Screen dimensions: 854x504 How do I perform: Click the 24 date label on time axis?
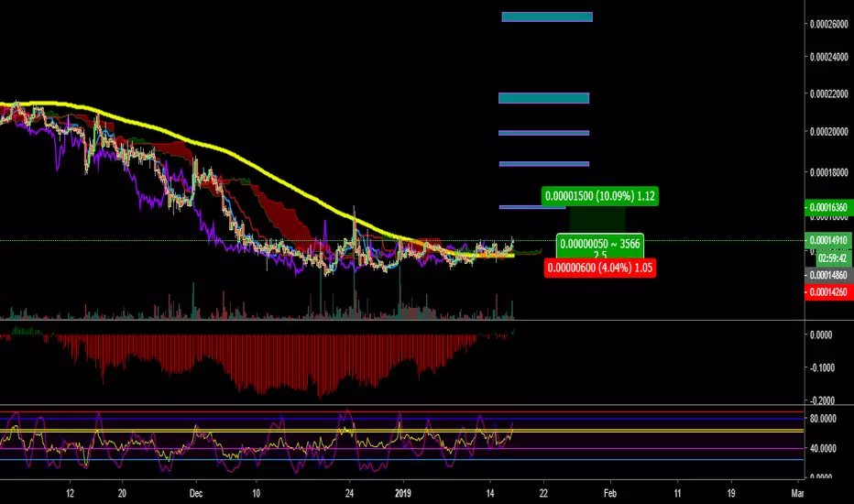(350, 494)
